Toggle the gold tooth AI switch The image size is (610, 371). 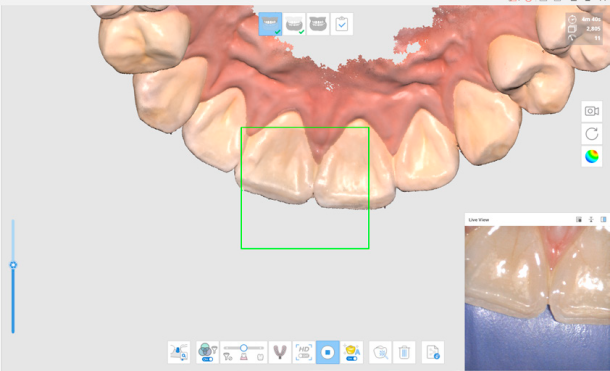tap(352, 352)
